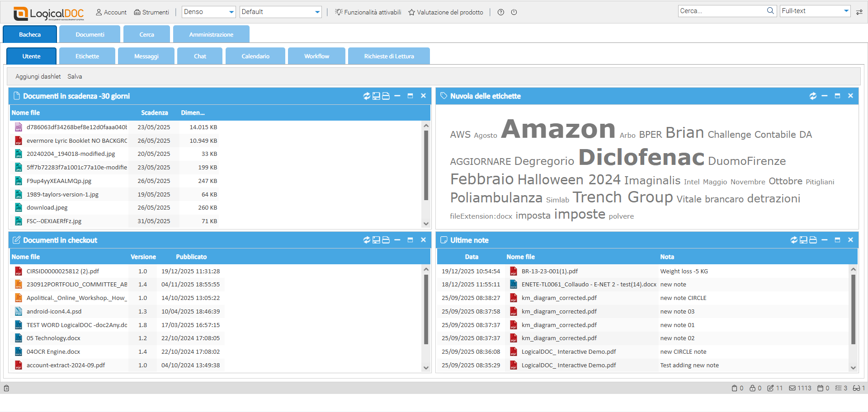The width and height of the screenshot is (868, 412).
Task: Refresh the Documenti in checkout dashlet
Action: point(367,240)
